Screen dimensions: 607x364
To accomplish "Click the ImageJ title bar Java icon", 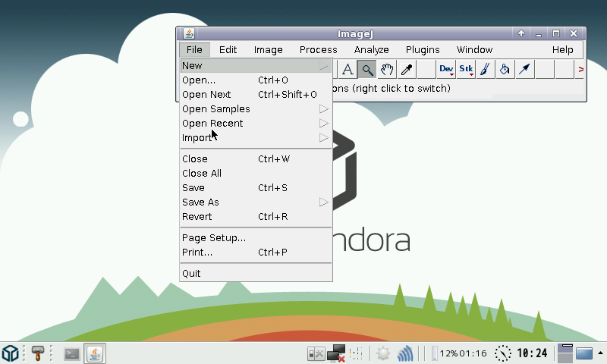I will click(x=189, y=33).
